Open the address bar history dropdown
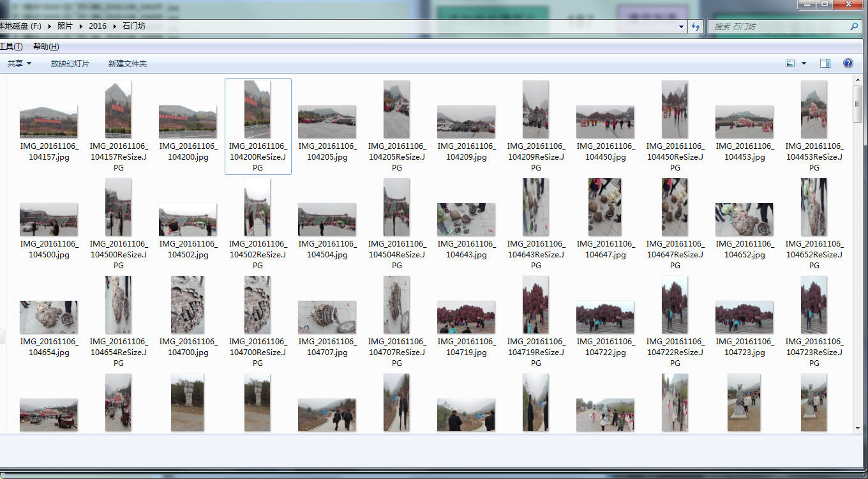The width and height of the screenshot is (868, 479). [682, 27]
